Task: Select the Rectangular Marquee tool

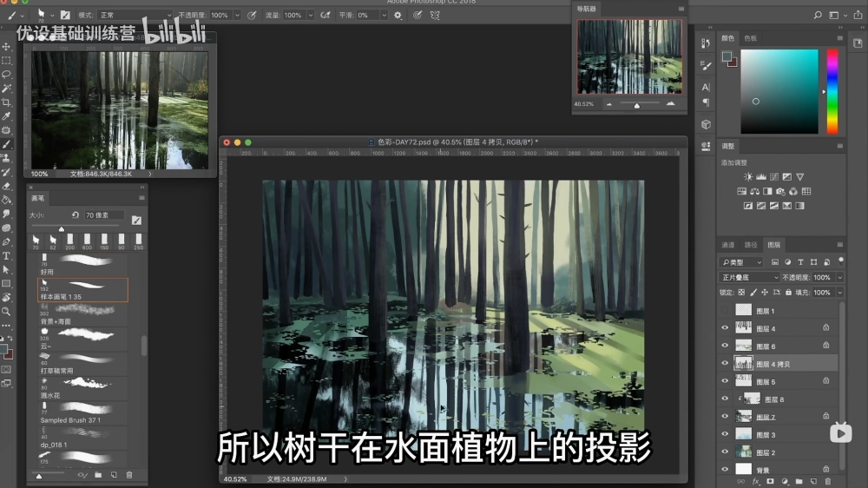Action: [7, 61]
